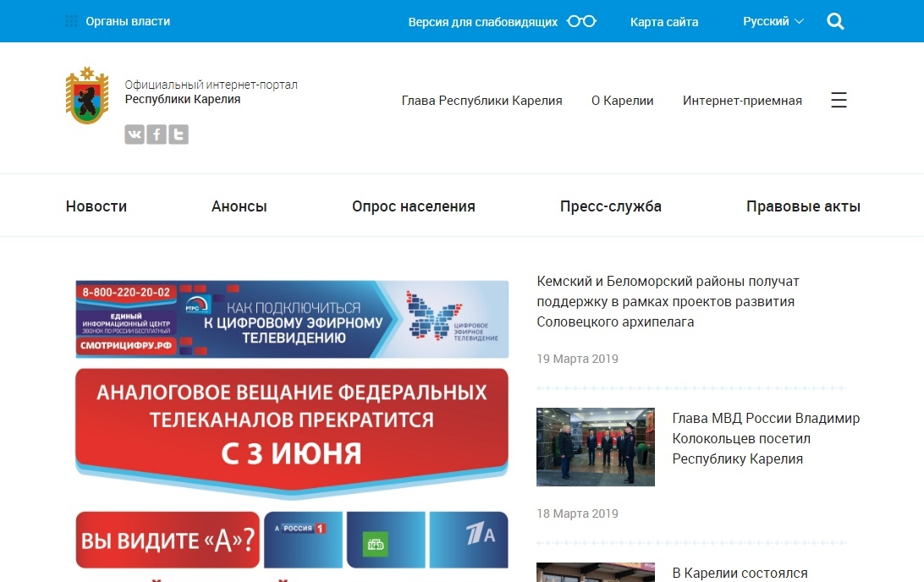Viewport: 924px width, 582px height.
Task: Click the Официальный интернет-портал Республики Карелия title
Action: coord(211,92)
